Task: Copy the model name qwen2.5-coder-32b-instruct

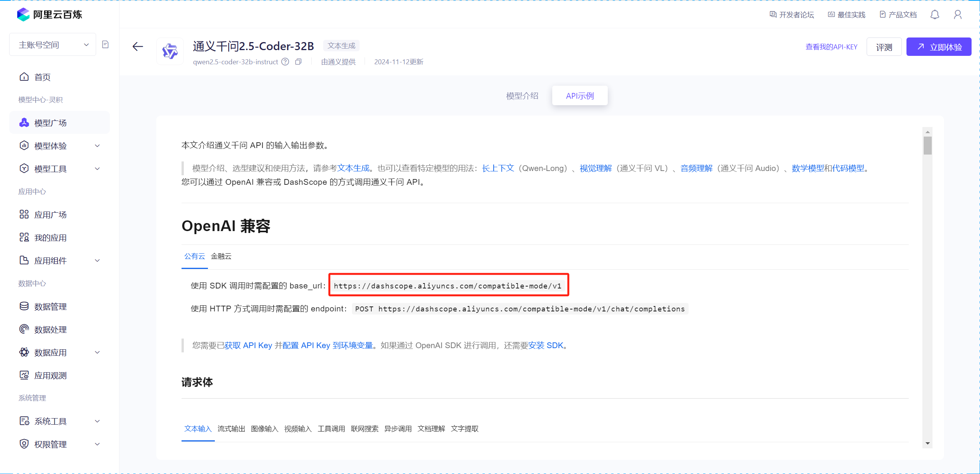Action: point(298,62)
